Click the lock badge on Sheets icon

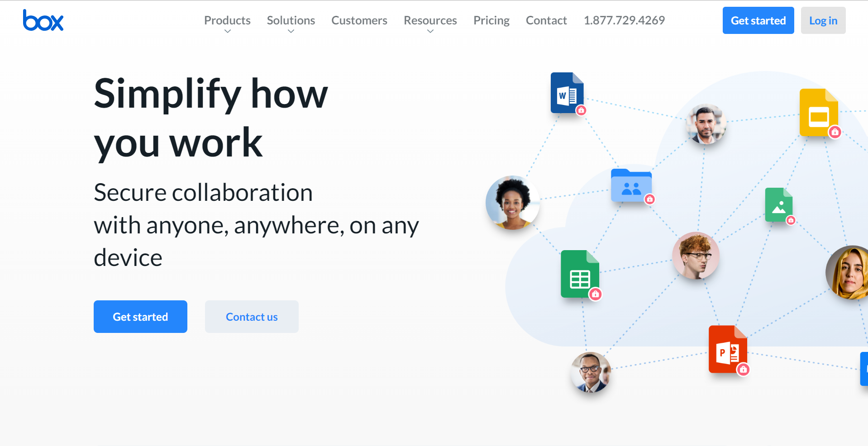coord(596,294)
